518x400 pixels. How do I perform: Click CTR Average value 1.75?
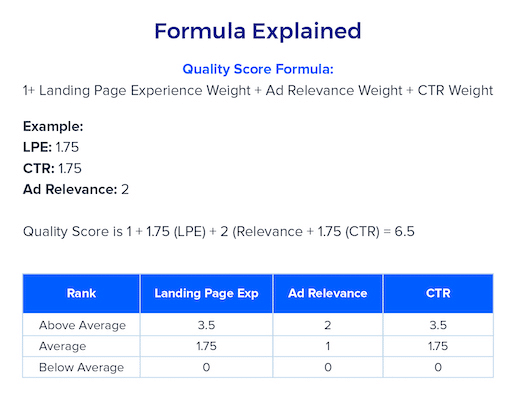[x=438, y=346]
